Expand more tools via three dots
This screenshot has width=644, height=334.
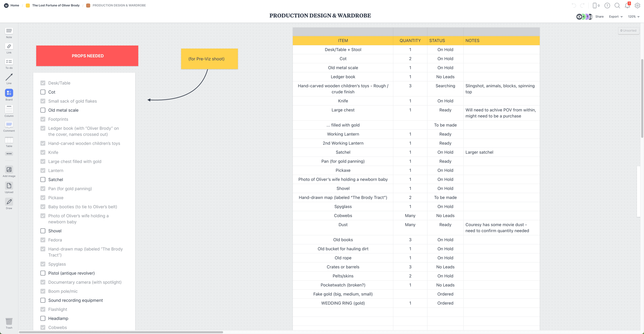point(9,154)
